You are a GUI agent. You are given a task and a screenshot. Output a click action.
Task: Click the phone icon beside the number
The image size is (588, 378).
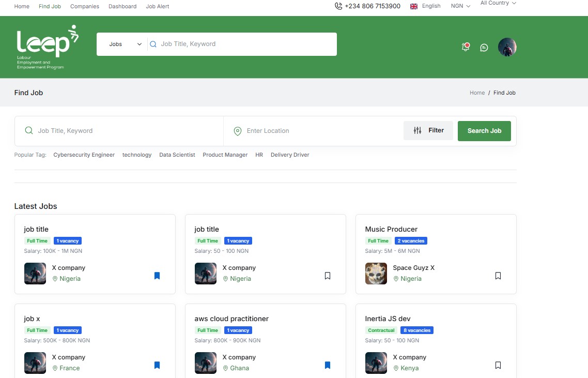click(x=338, y=6)
